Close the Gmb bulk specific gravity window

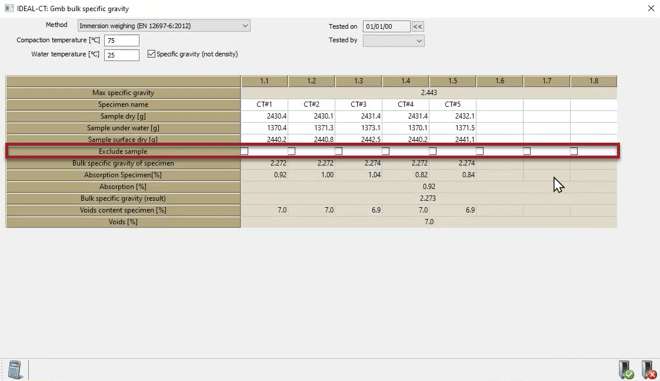pos(651,8)
